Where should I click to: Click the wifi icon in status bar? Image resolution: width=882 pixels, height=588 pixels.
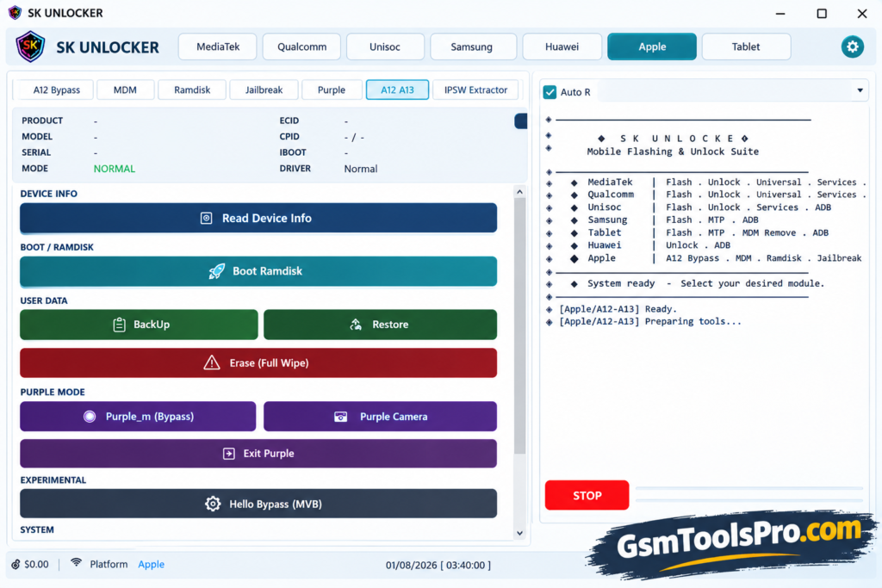click(76, 563)
